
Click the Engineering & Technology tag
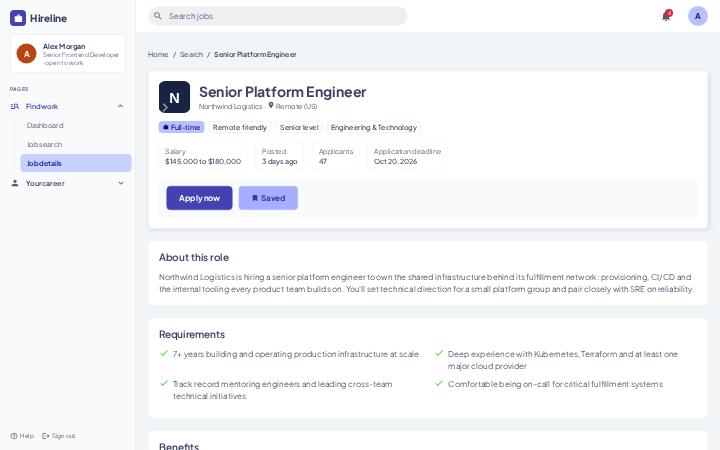pyautogui.click(x=374, y=127)
